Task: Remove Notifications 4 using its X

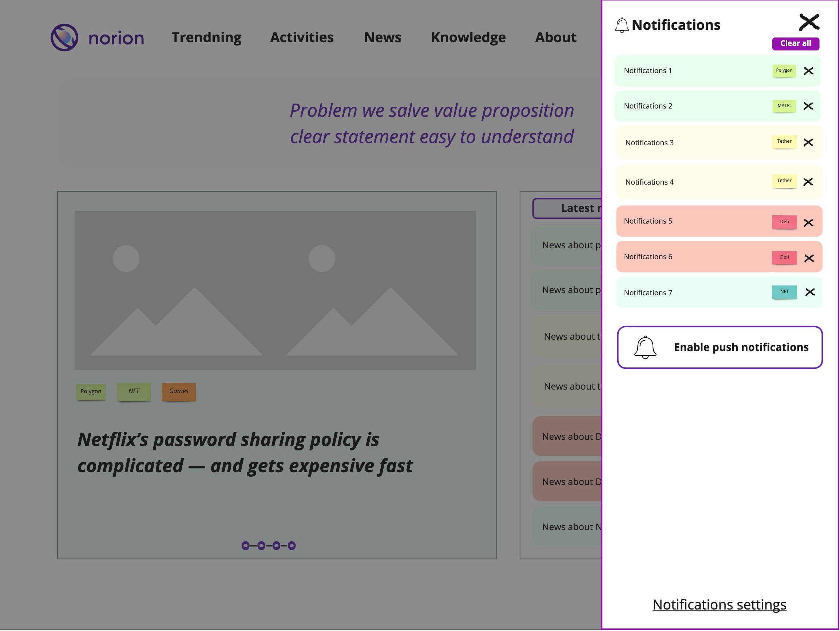Action: 808,182
